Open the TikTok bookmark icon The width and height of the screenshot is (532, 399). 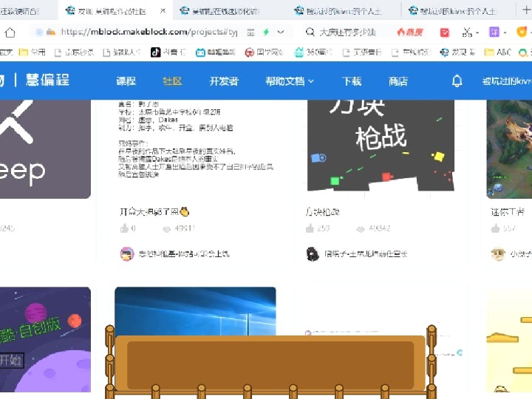[156, 52]
